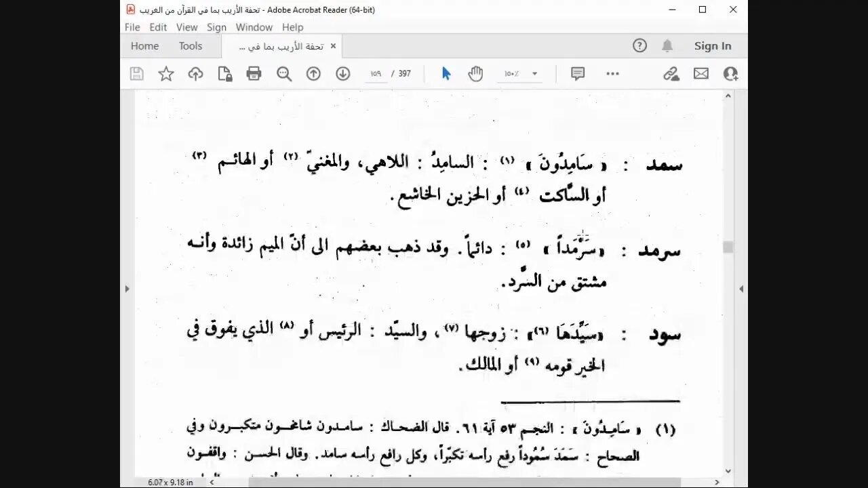Screen dimensions: 868x488
Task: Open the Comment tool icon
Action: click(578, 74)
